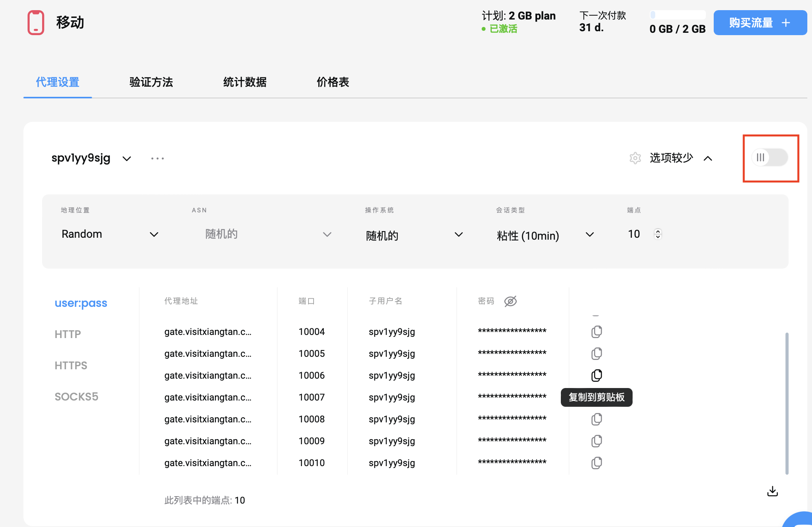Open the three-dot menu beside spv1yy9sjg
This screenshot has width=812, height=527.
158,158
